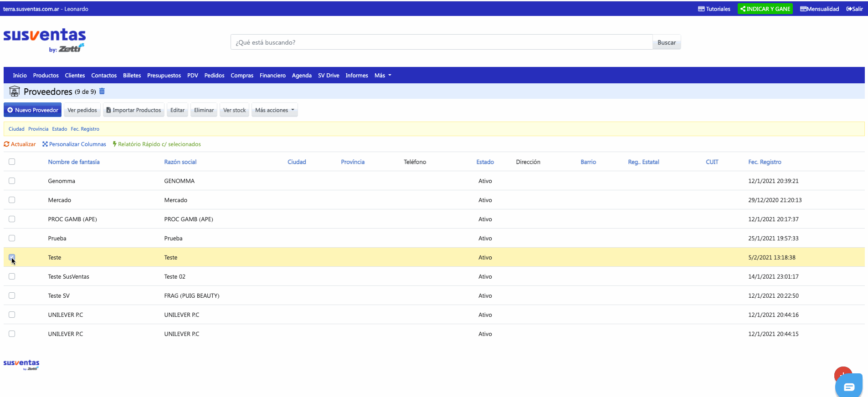Click the INDICAR Y GANE share button
The width and height of the screenshot is (868, 397).
[765, 9]
